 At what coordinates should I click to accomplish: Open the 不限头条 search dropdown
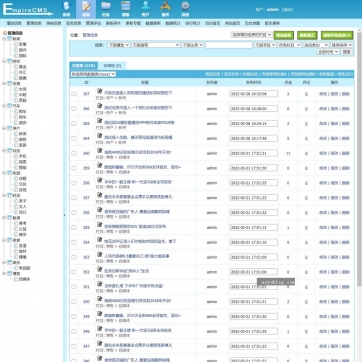click(x=192, y=45)
